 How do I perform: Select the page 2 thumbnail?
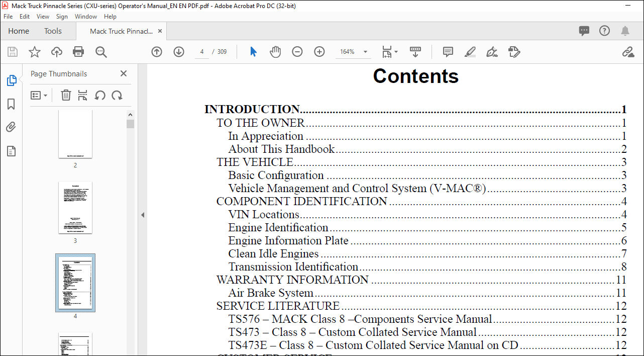(75, 134)
